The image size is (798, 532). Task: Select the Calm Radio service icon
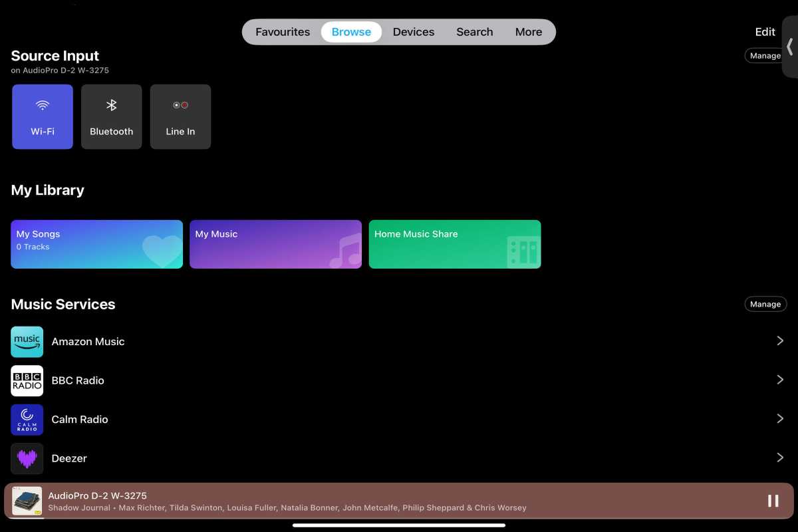[x=27, y=419]
